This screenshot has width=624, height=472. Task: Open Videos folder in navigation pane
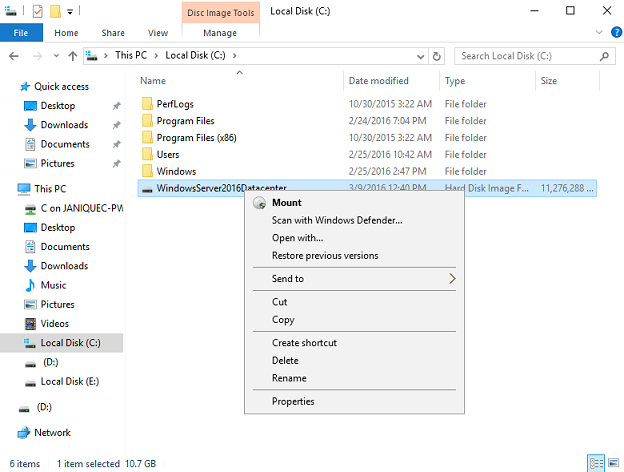pyautogui.click(x=55, y=324)
